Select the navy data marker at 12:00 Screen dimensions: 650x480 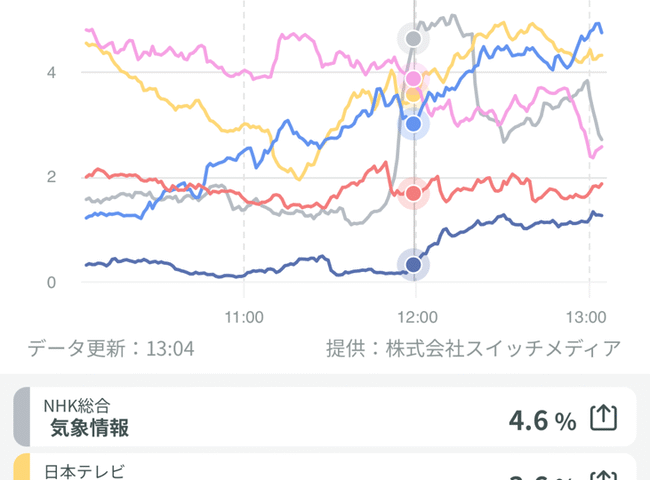(413, 264)
